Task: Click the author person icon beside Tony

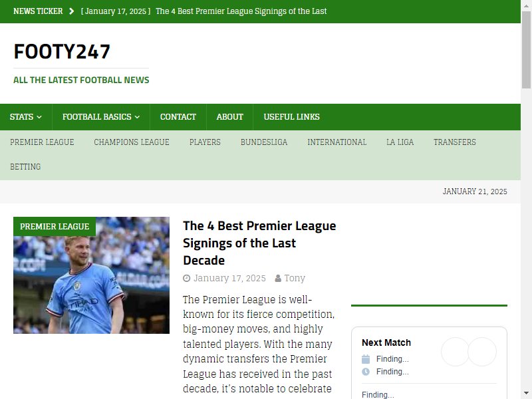Action: point(278,278)
